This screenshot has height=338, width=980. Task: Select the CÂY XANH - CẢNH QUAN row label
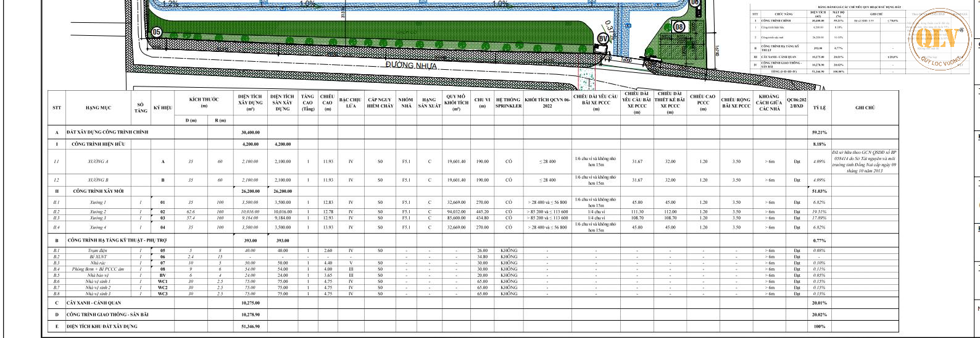pos(94,303)
